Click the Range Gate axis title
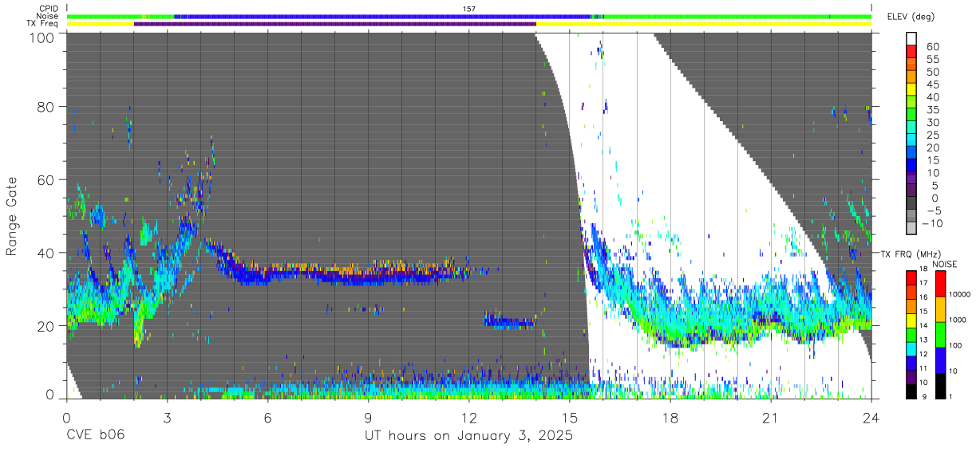Image resolution: width=980 pixels, height=452 pixels. click(12, 216)
